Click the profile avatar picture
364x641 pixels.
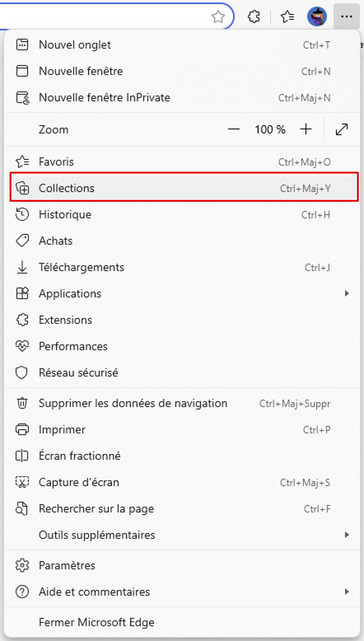[317, 17]
